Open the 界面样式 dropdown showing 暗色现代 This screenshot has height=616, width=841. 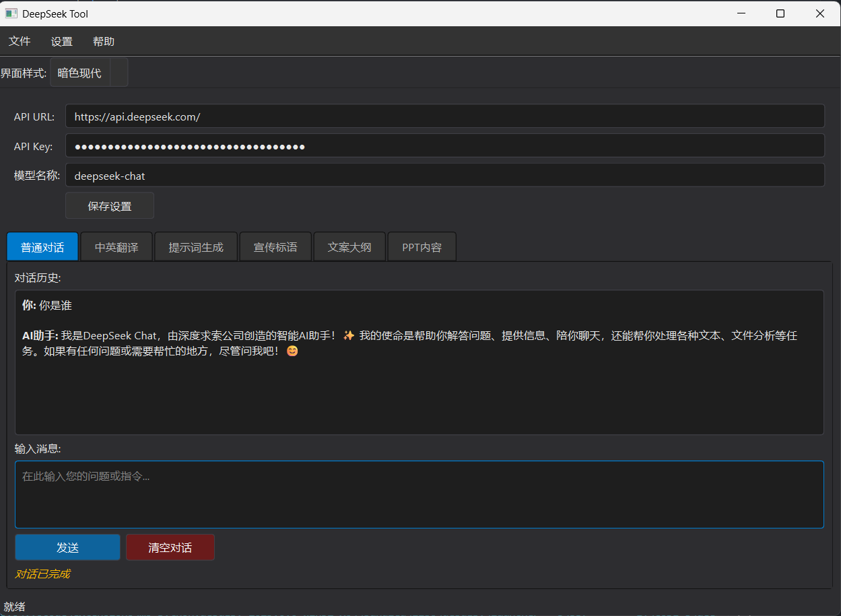[x=89, y=73]
